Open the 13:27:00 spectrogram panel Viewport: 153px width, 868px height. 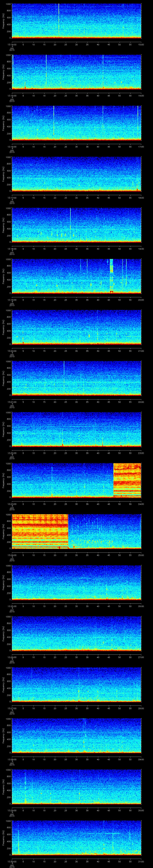pos(76,684)
